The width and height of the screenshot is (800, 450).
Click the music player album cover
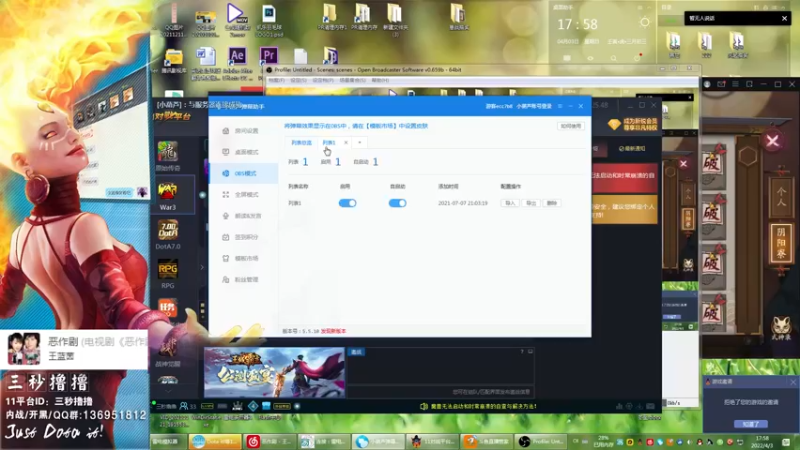pos(23,348)
